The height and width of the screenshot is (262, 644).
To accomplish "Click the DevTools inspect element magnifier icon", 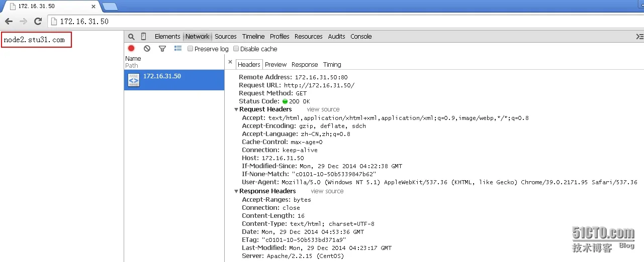I will tap(131, 37).
